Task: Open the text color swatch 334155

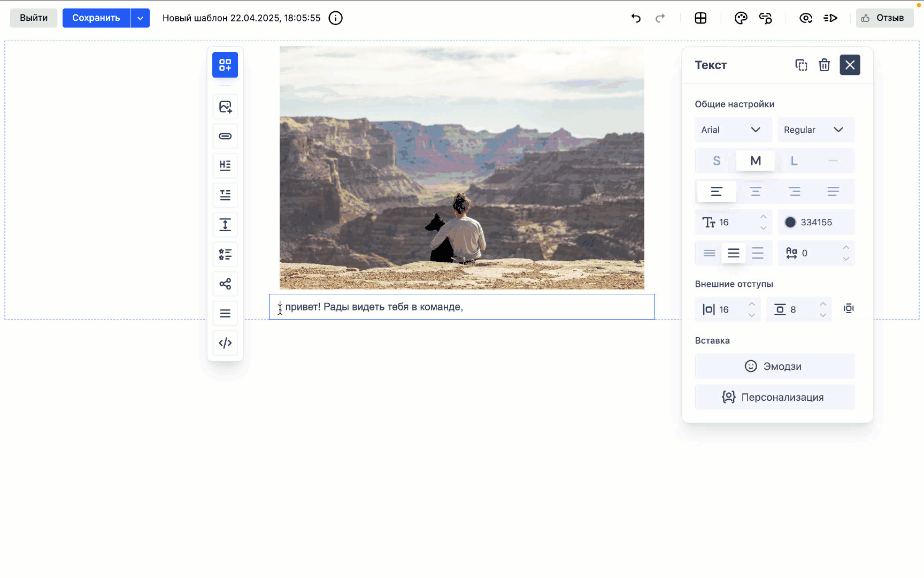Action: (790, 222)
